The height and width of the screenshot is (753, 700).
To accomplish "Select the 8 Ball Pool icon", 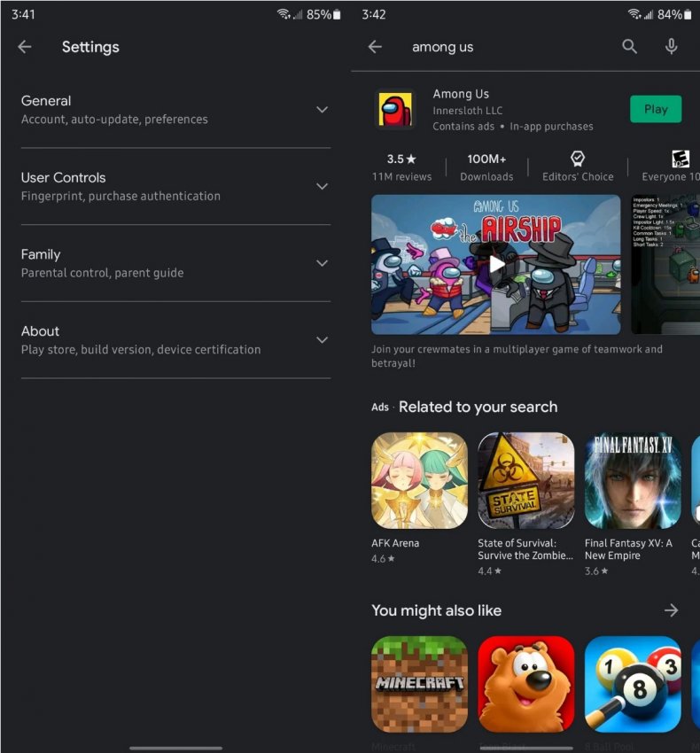I will click(632, 683).
